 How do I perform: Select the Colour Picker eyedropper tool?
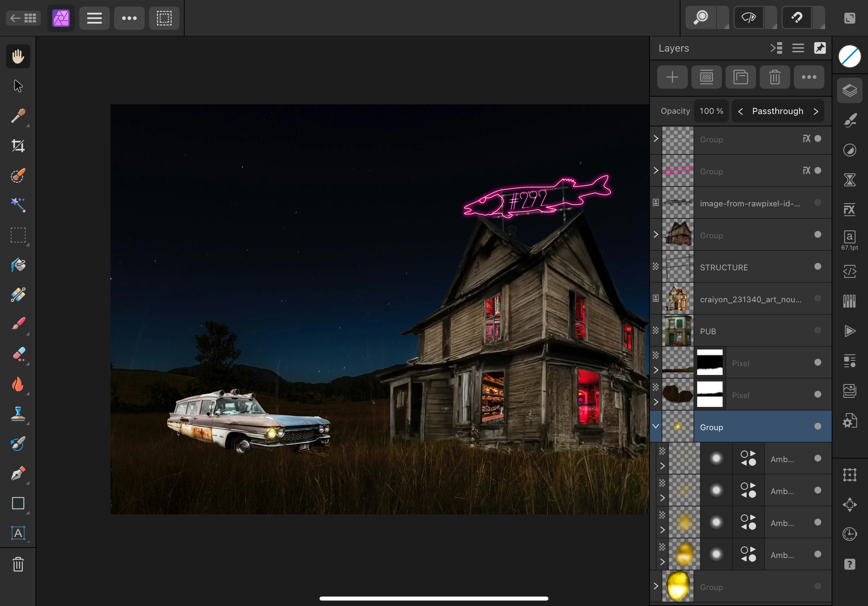point(18,116)
